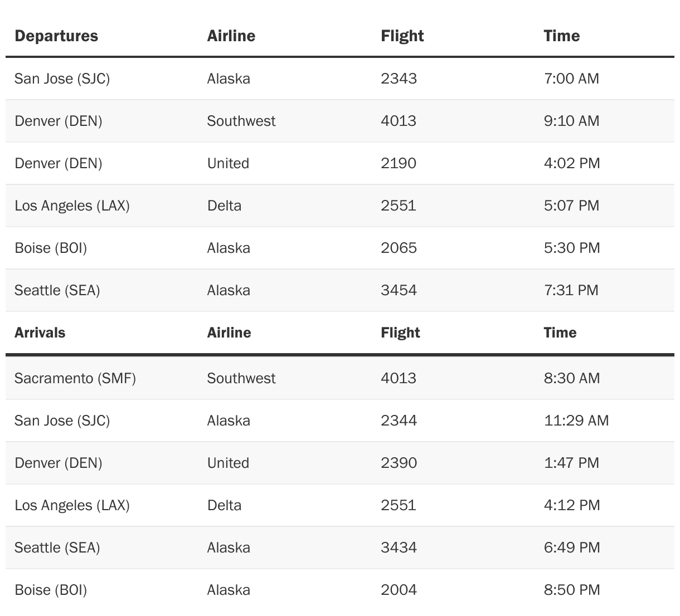Click departure flight number 2343
The width and height of the screenshot is (680, 616).
[x=399, y=79]
